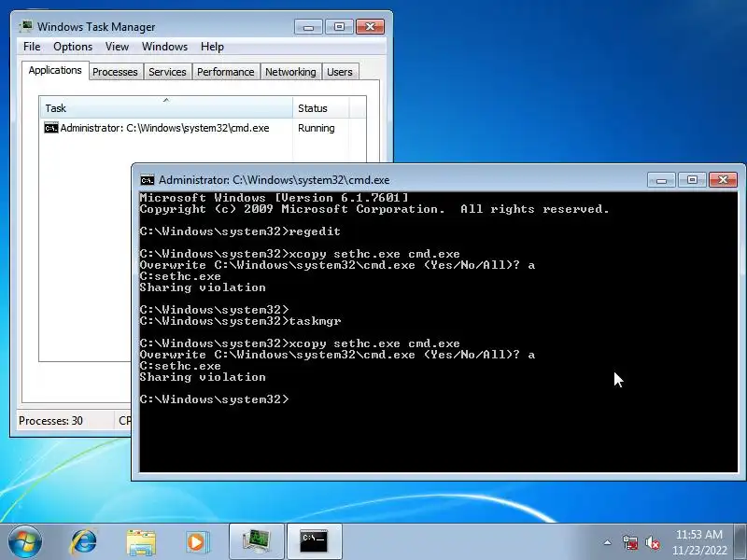
Task: Open the Windows menu in Task Manager
Action: [165, 47]
